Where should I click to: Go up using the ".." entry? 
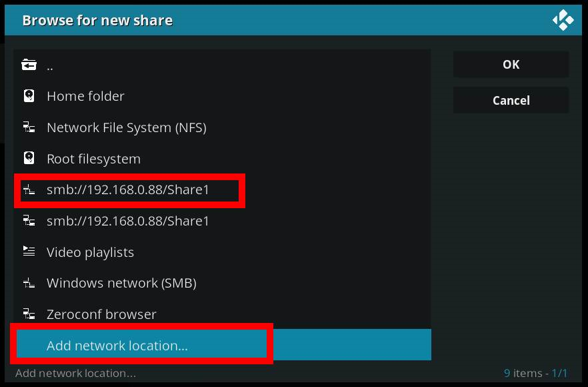(x=50, y=65)
